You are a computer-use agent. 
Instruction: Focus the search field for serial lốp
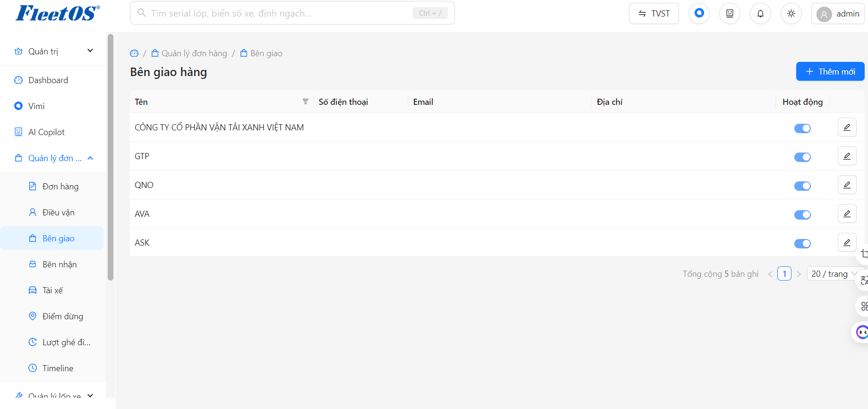tap(292, 13)
